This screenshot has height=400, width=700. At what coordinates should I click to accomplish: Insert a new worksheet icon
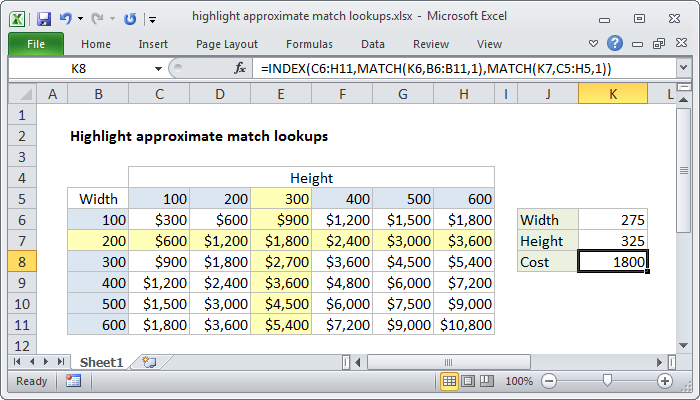[x=149, y=362]
